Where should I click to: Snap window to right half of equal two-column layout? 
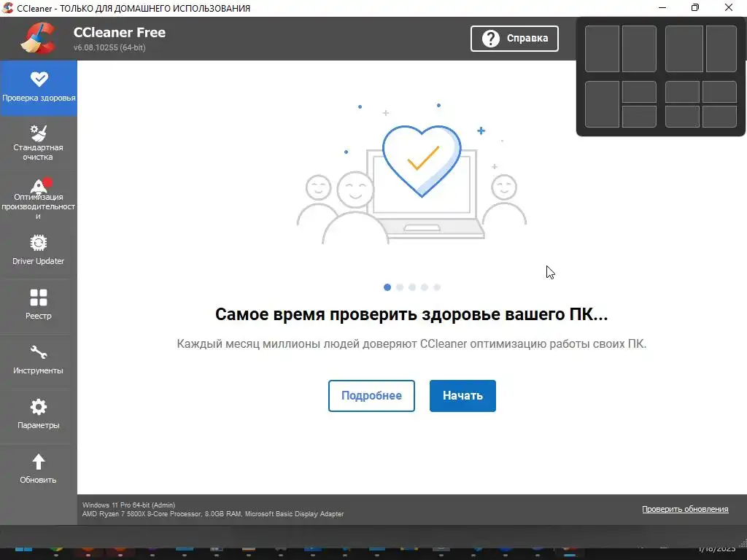coord(639,49)
